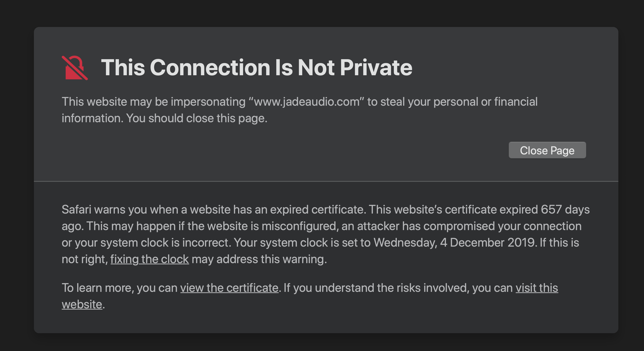644x351 pixels.
Task: Click the word 'impersonating' in the warning
Action: pos(208,102)
